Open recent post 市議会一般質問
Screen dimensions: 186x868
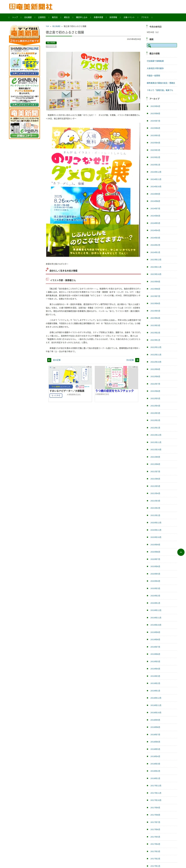[x=154, y=76]
